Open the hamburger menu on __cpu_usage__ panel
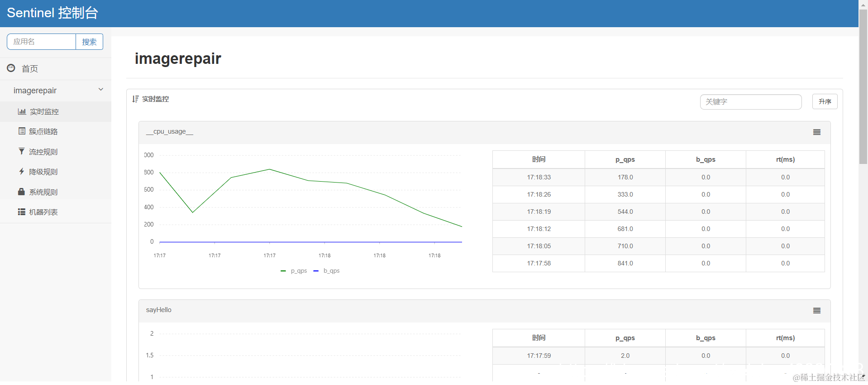 [x=817, y=132]
